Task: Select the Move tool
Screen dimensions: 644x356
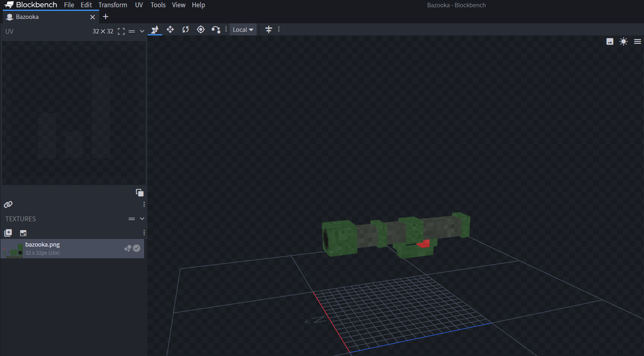Action: point(170,30)
